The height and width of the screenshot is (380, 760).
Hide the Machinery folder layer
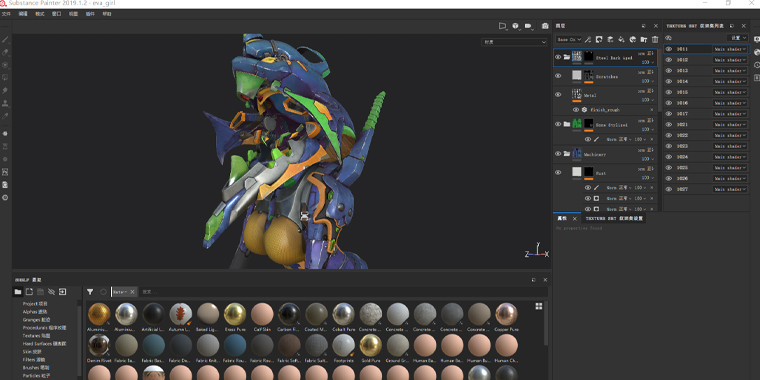tap(558, 154)
